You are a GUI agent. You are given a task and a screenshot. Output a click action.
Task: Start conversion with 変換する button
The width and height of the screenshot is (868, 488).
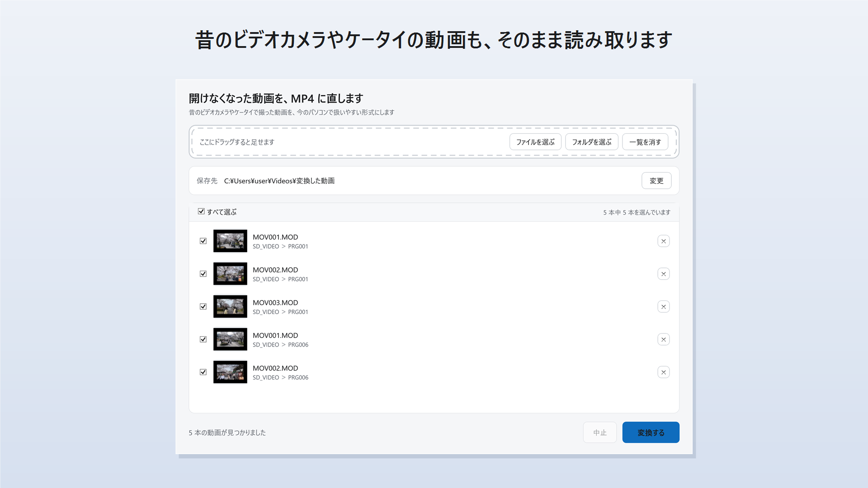651,432
